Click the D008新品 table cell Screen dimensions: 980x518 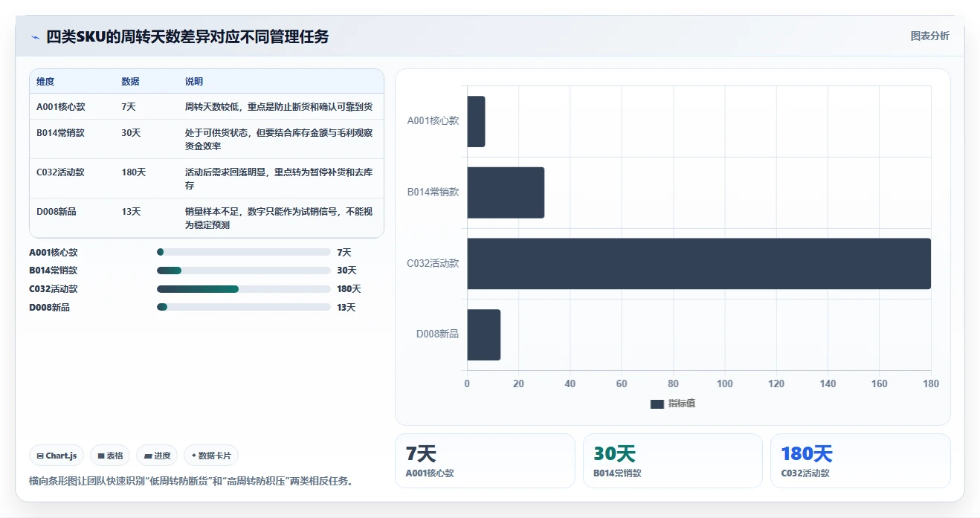(56, 212)
